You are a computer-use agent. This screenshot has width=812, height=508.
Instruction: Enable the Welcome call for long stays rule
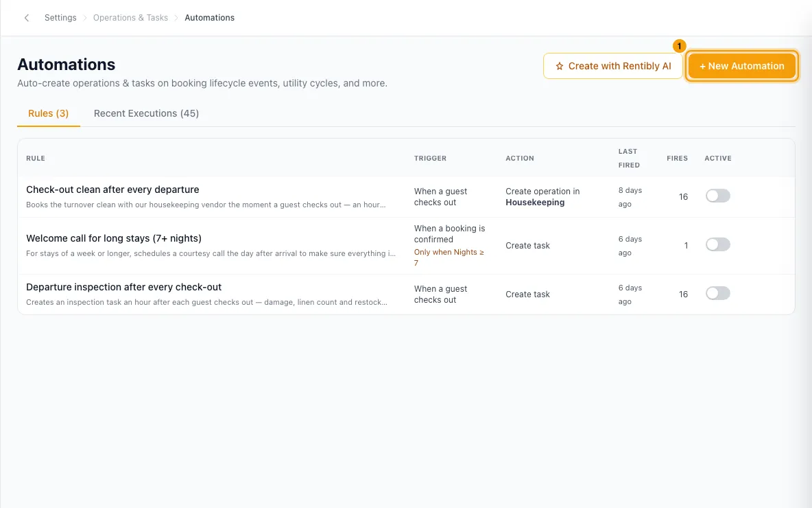(x=718, y=244)
